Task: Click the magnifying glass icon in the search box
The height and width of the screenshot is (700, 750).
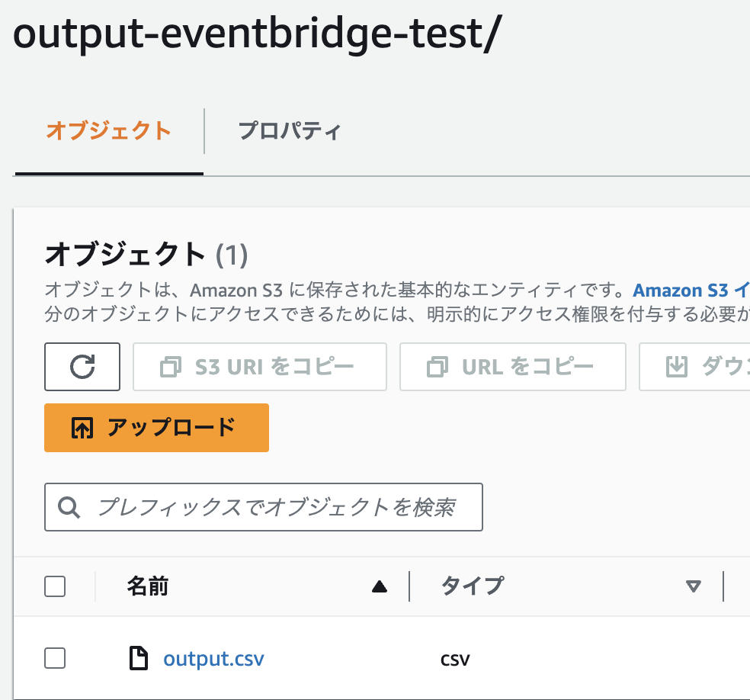Action: 69,506
